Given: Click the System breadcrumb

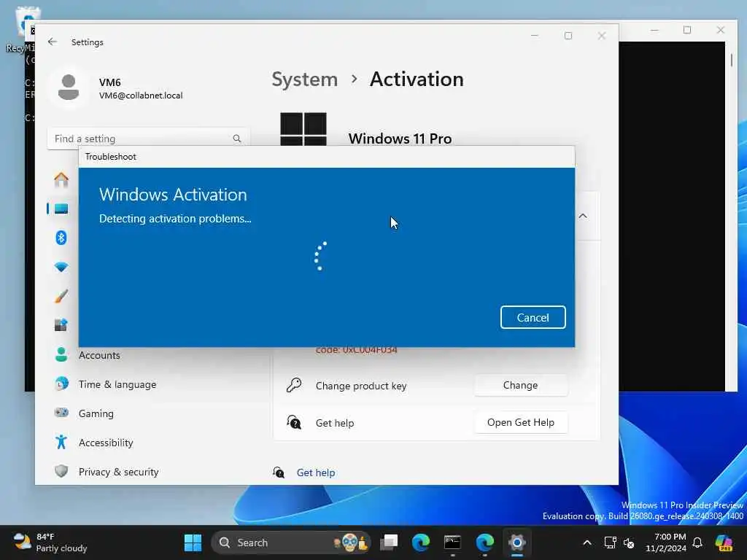Looking at the screenshot, I should click(304, 79).
